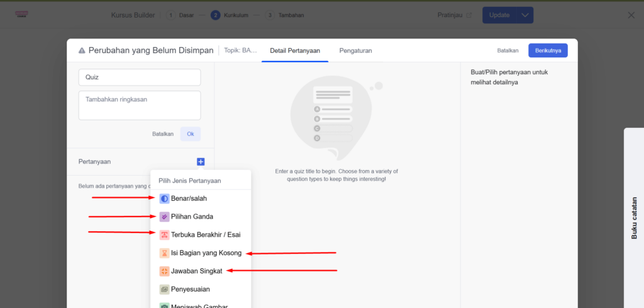Viewport: 644px width, 308px height.
Task: Open the Detail Pertanyaan tab
Action: pyautogui.click(x=295, y=50)
